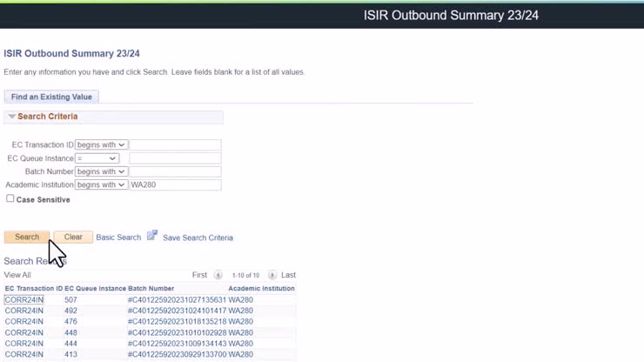Collapse the Search Criteria section triangle

11,117
